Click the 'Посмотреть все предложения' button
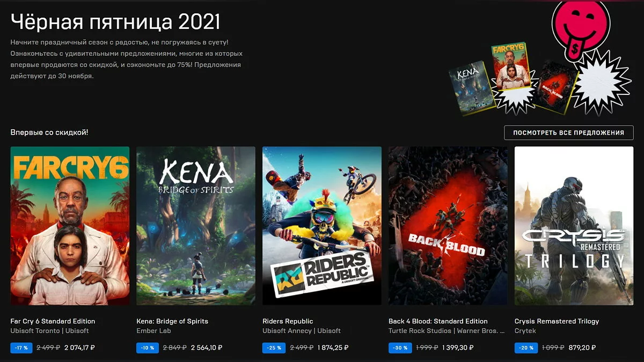 point(569,132)
